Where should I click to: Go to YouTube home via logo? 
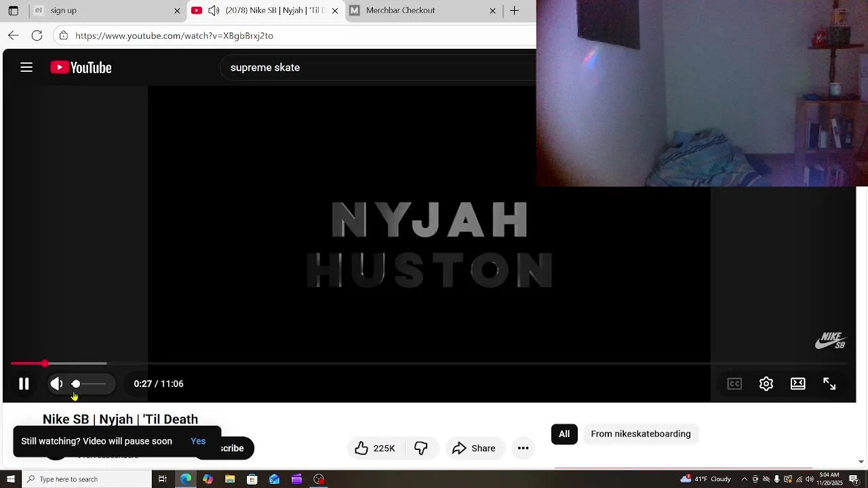(x=81, y=67)
